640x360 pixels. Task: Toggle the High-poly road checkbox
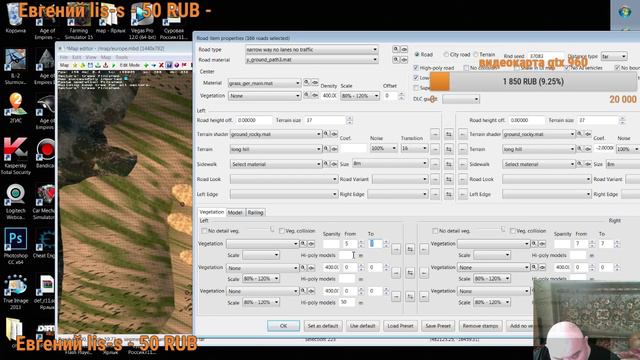pos(416,68)
